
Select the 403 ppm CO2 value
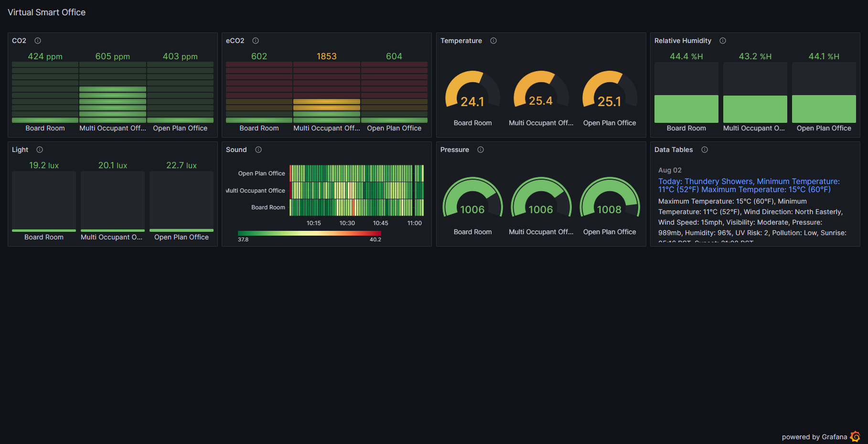click(180, 56)
